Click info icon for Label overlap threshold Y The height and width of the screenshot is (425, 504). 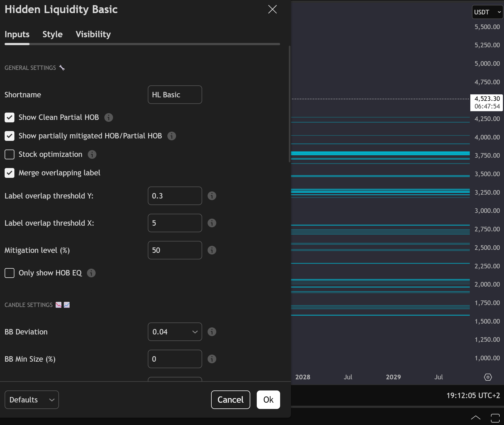click(x=212, y=196)
